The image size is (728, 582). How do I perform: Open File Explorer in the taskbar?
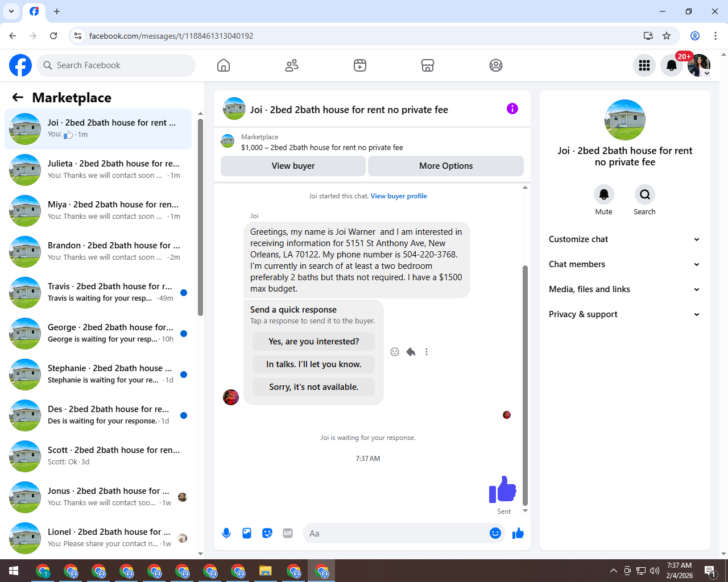coord(266,571)
